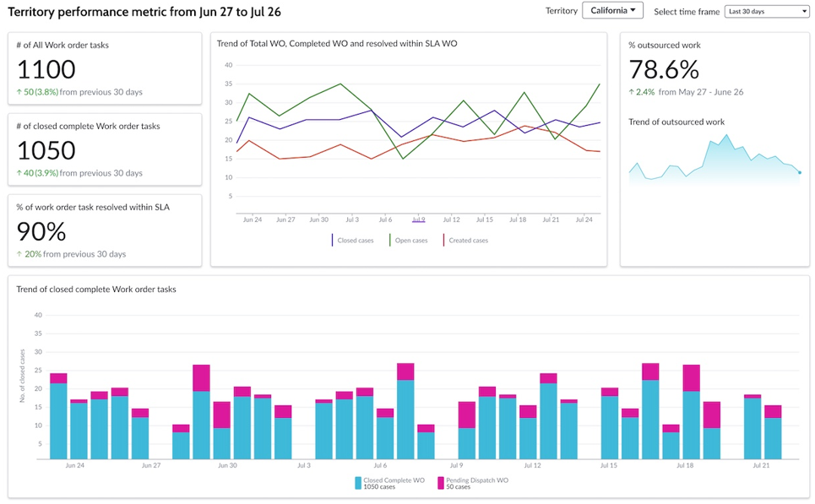This screenshot has height=504, width=815.
Task: Click the up arrow next to 20% SLA change
Action: coord(19,254)
